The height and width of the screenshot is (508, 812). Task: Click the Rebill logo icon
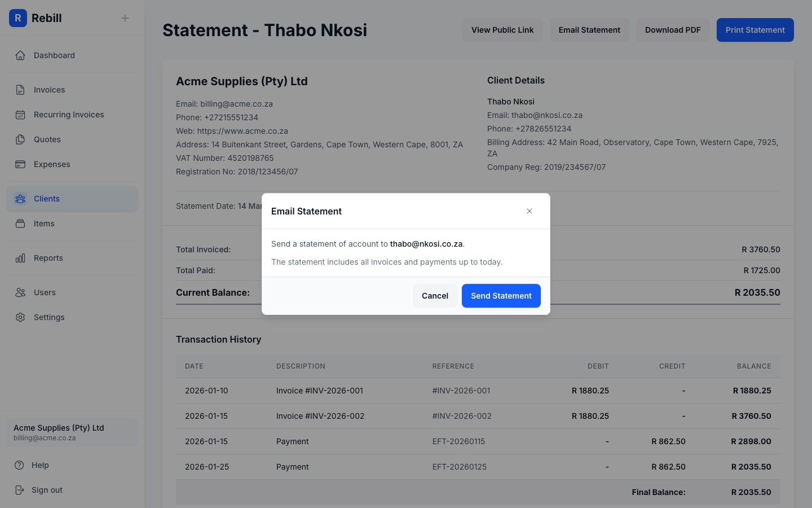(x=18, y=18)
